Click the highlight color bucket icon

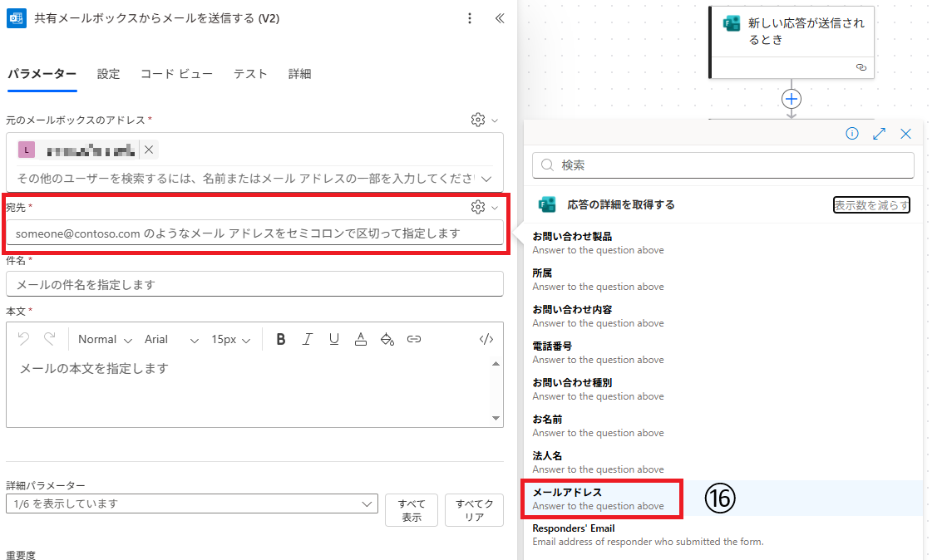(x=387, y=339)
